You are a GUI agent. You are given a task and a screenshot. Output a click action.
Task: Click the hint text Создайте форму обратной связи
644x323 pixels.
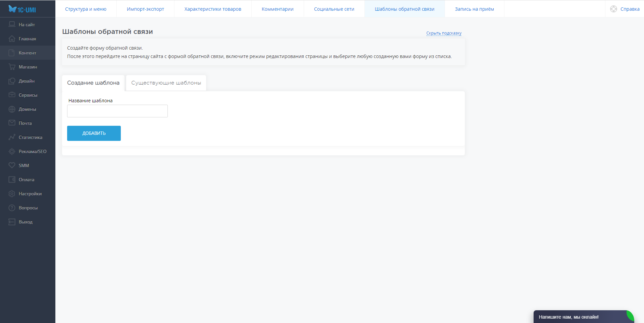(105, 48)
